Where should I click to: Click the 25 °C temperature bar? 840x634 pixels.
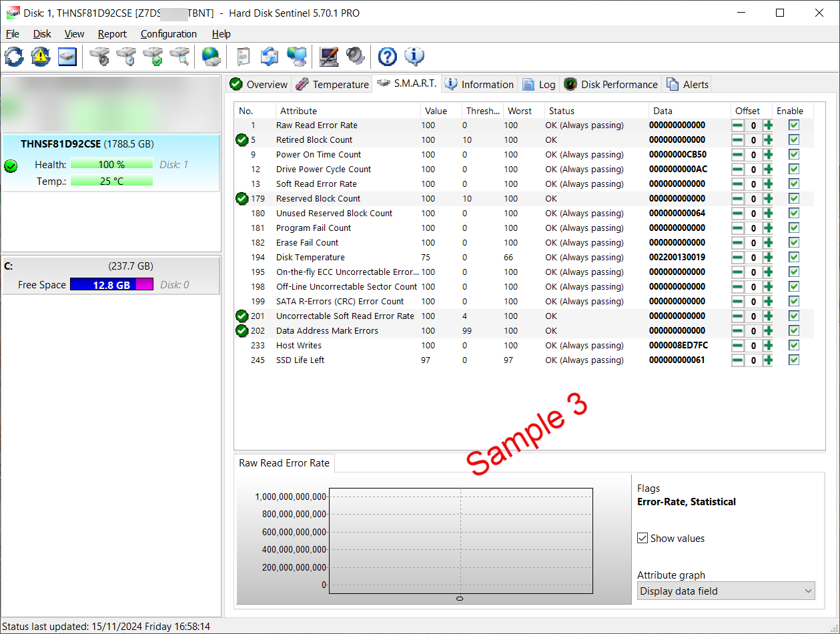111,181
